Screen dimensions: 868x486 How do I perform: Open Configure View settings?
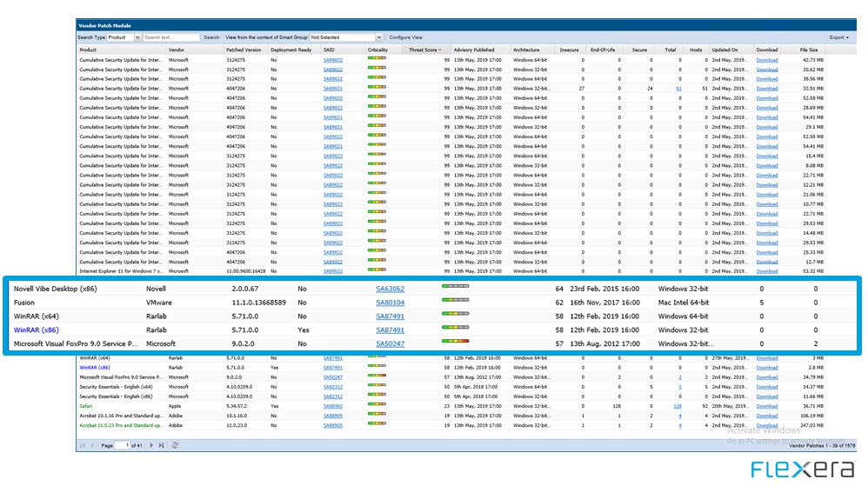pos(405,37)
